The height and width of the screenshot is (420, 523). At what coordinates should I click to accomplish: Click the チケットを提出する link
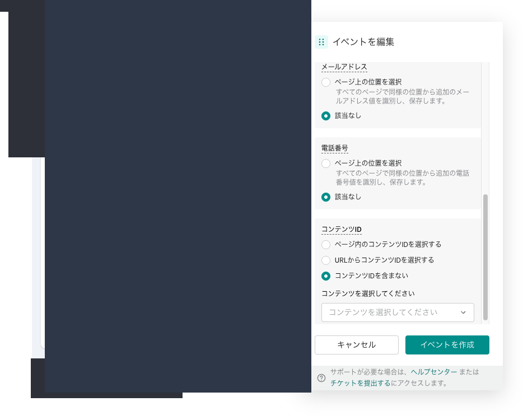(x=360, y=383)
